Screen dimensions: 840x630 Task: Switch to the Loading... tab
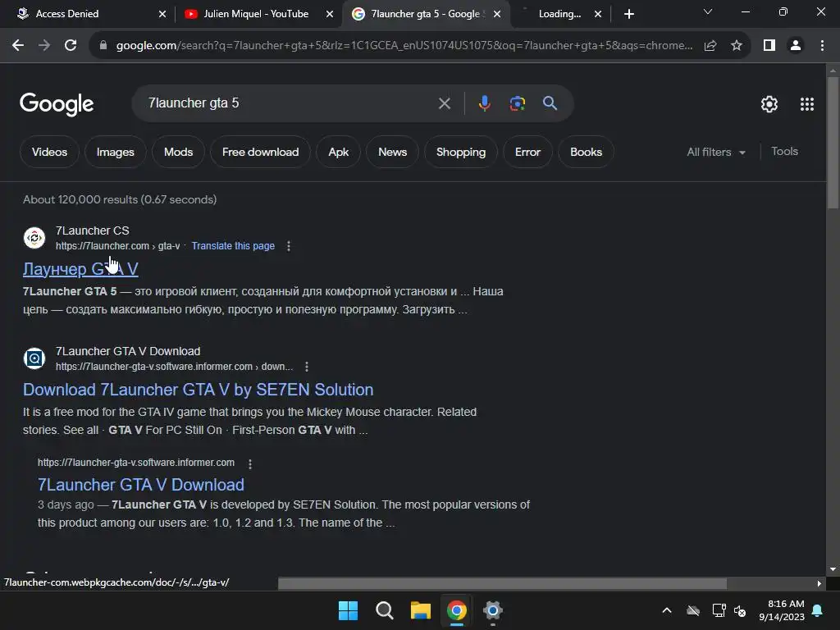click(559, 14)
